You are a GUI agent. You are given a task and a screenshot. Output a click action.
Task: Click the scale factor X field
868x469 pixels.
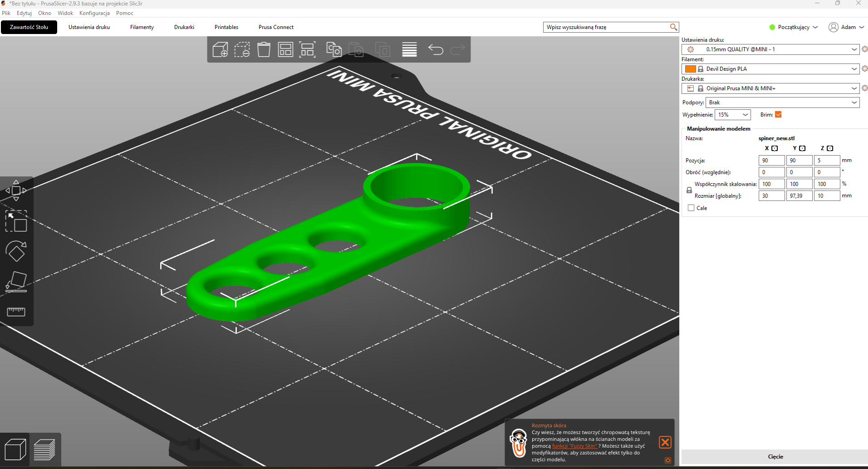[771, 184]
